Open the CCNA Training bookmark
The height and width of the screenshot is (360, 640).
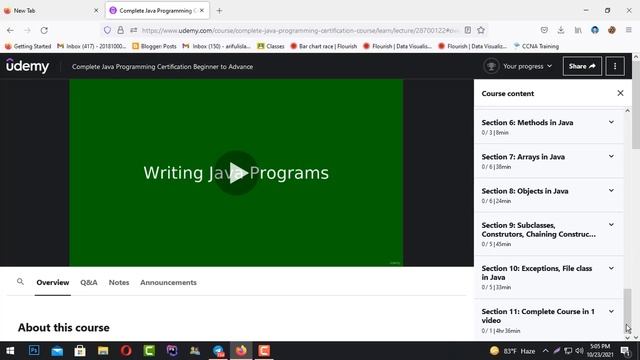[536, 46]
